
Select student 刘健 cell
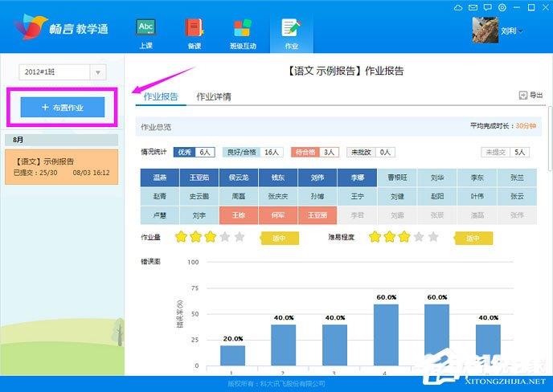(397, 196)
